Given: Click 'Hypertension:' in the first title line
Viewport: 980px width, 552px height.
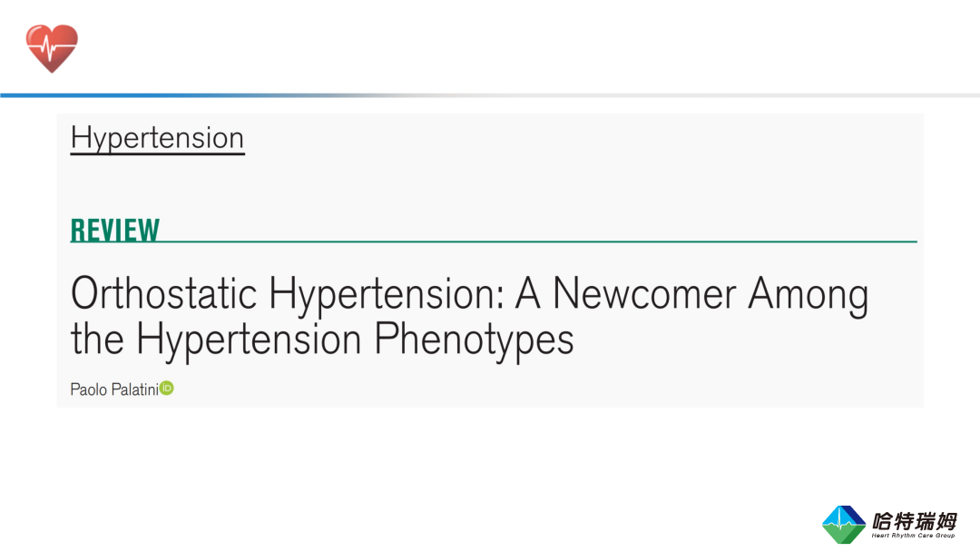Looking at the screenshot, I should pos(387,295).
